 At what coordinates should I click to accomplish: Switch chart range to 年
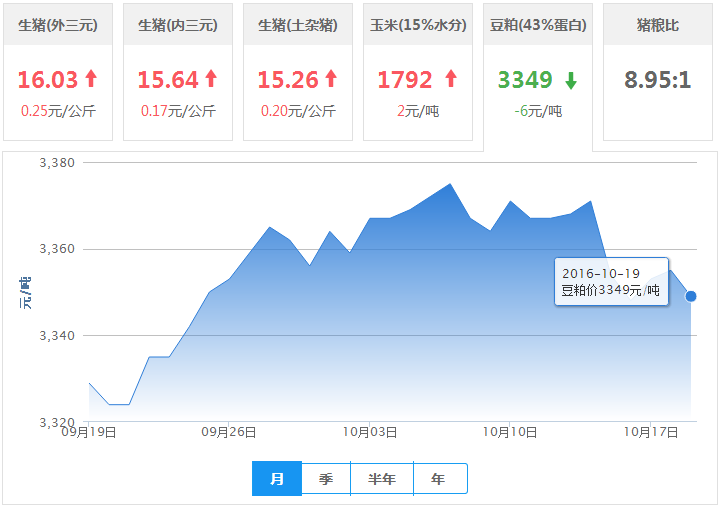438,479
